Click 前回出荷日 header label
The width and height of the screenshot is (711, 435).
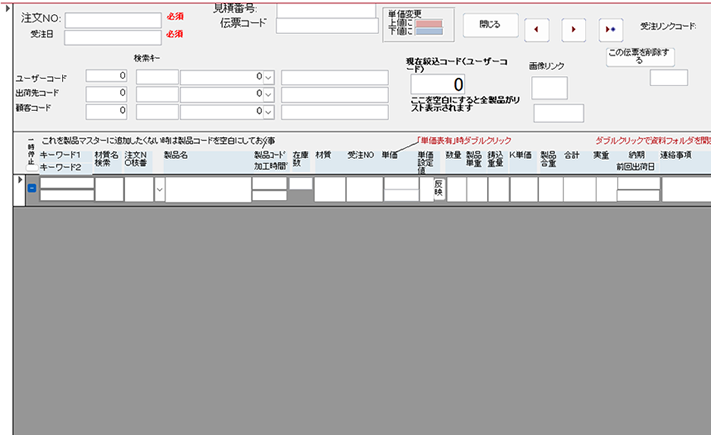(635, 167)
